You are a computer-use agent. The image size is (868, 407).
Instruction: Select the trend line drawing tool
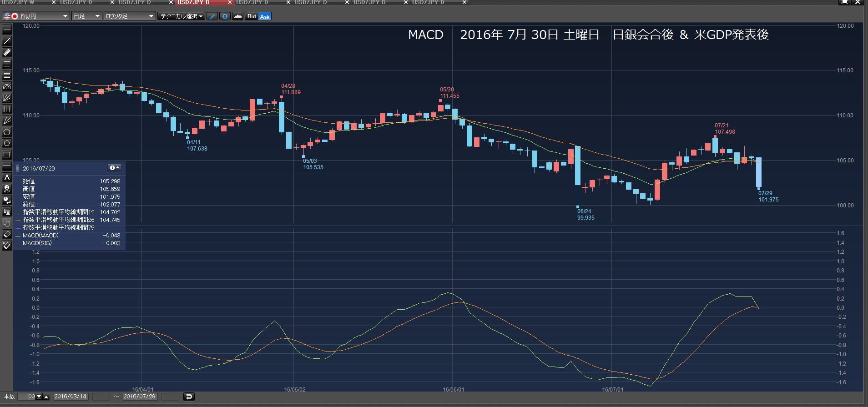(x=7, y=41)
